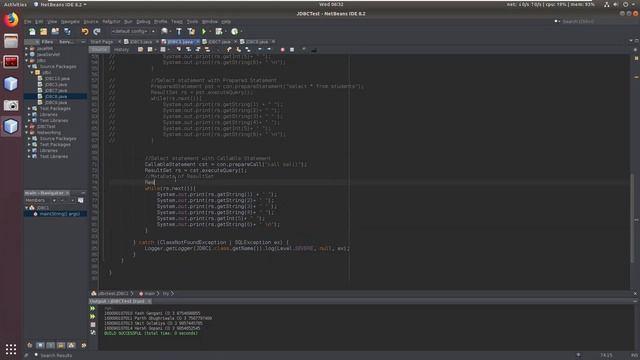Open the Members dropdown in the Navigator
Screen dimensions: 640x360
click(x=40, y=200)
